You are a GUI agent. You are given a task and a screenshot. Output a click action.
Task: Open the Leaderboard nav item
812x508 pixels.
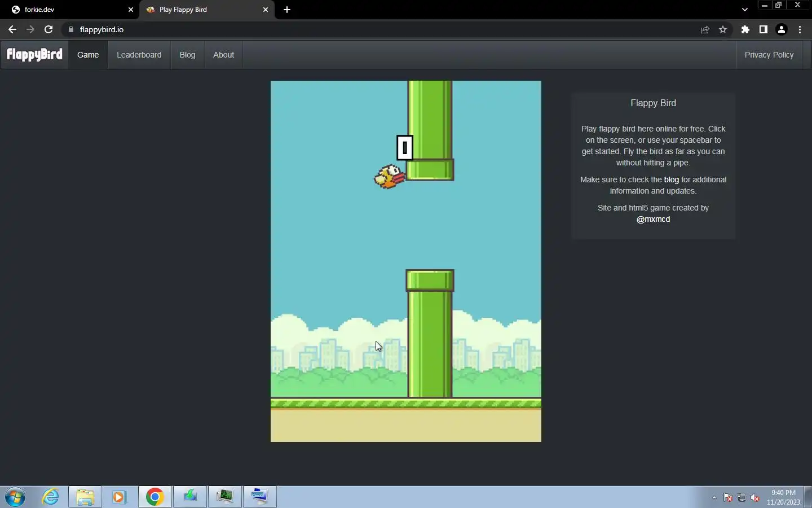tap(139, 55)
